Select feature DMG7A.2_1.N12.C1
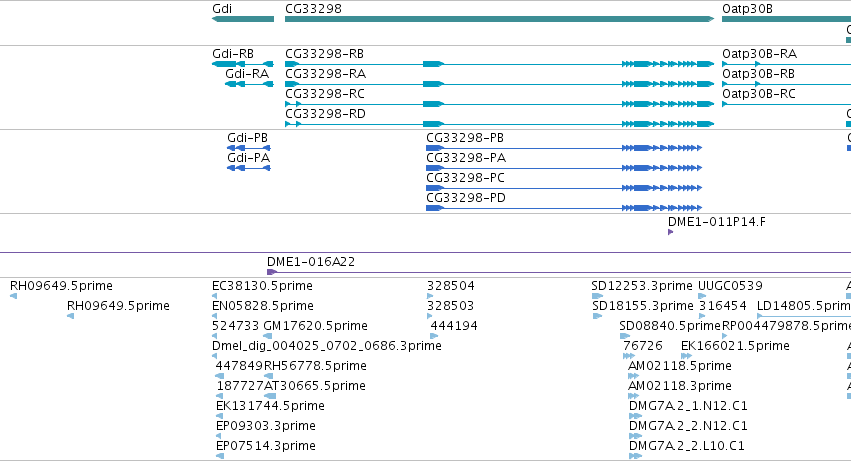Image resolution: width=851 pixels, height=461 pixels. click(688, 406)
